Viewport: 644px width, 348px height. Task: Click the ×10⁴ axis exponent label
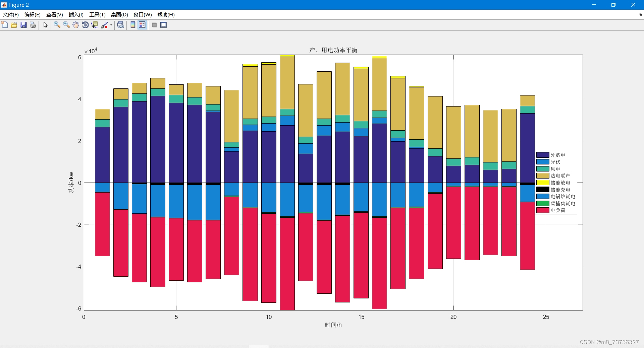91,51
